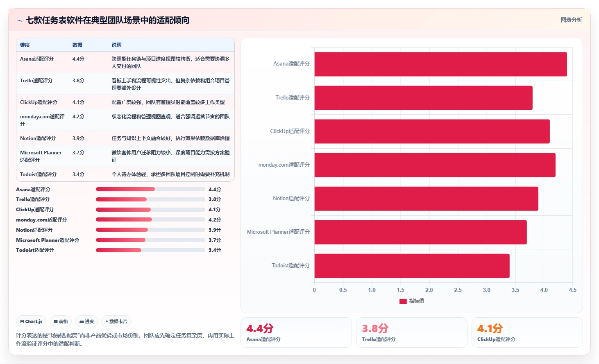Click the 任务与知识上下文融合较好 description cell
Image resolution: width=599 pixels, height=364 pixels.
170,138
